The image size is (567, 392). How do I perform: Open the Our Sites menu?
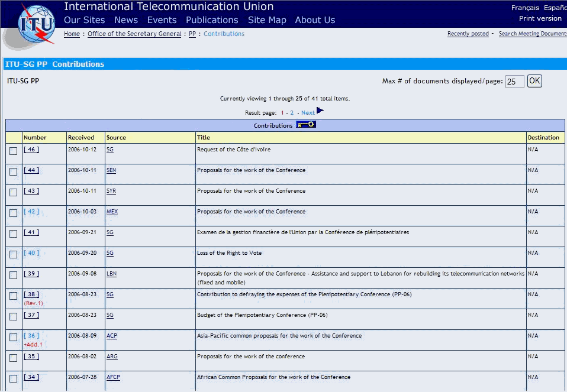click(84, 20)
